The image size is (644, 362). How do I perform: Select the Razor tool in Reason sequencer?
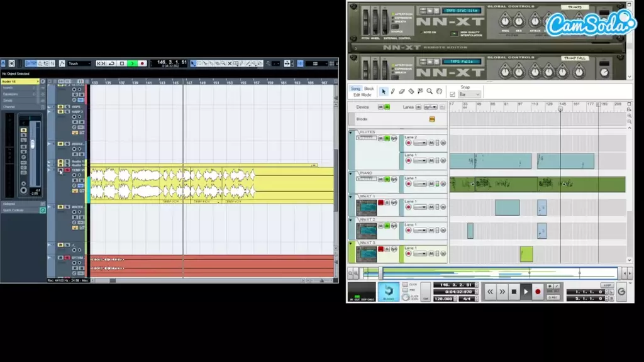point(411,92)
